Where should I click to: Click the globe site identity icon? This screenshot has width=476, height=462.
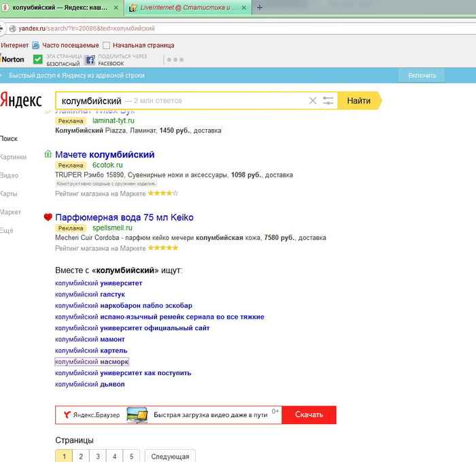[13, 29]
